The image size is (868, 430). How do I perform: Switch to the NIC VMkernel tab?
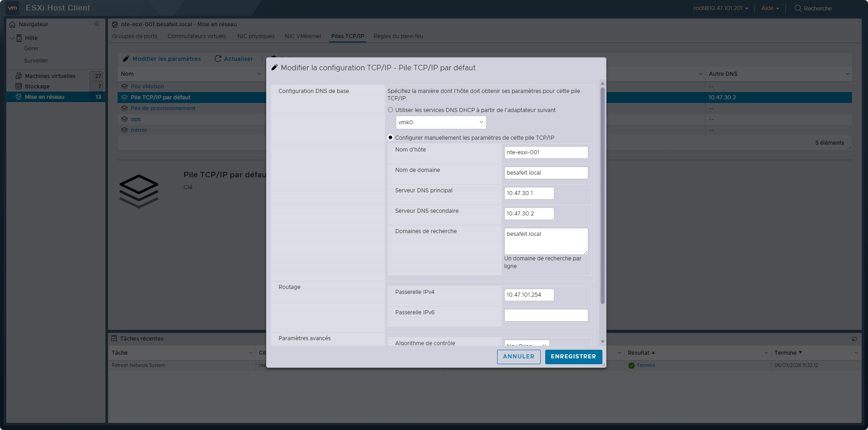tap(303, 36)
